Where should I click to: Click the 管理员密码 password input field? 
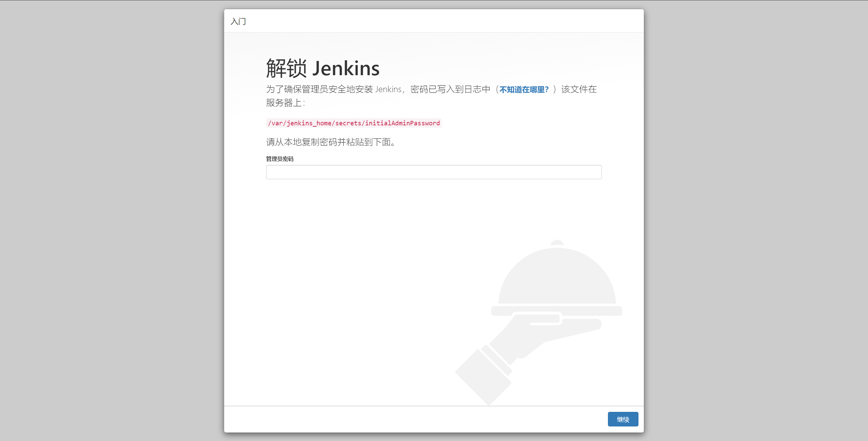434,172
